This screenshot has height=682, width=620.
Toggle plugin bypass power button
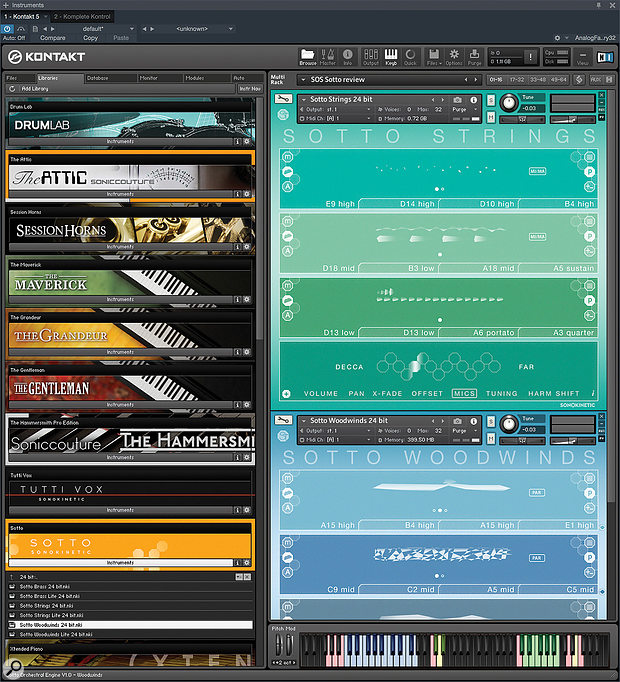pyautogui.click(x=7, y=29)
